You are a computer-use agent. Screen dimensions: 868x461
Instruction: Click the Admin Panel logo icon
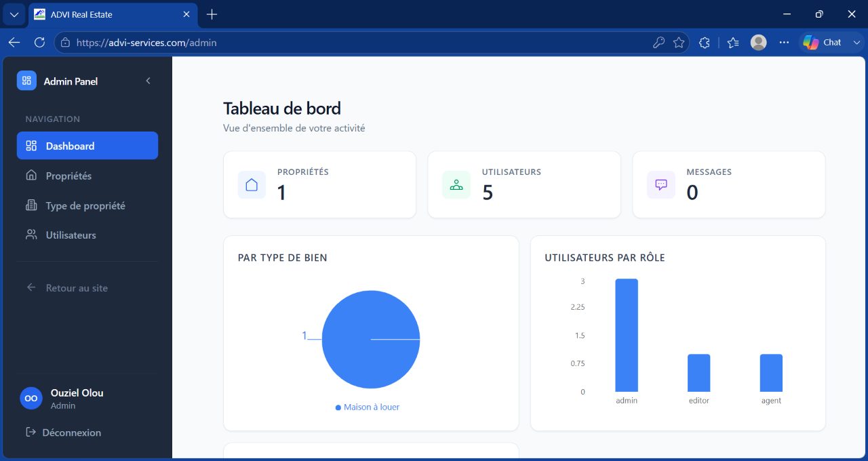point(26,81)
